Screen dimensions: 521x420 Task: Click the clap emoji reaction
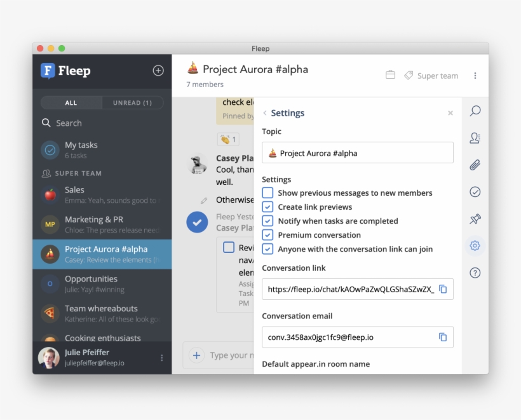pos(228,139)
